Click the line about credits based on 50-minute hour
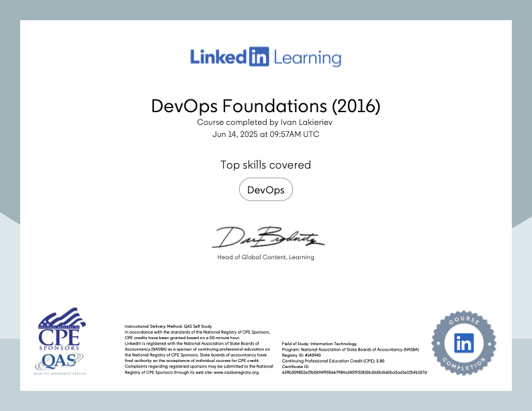 [182, 338]
